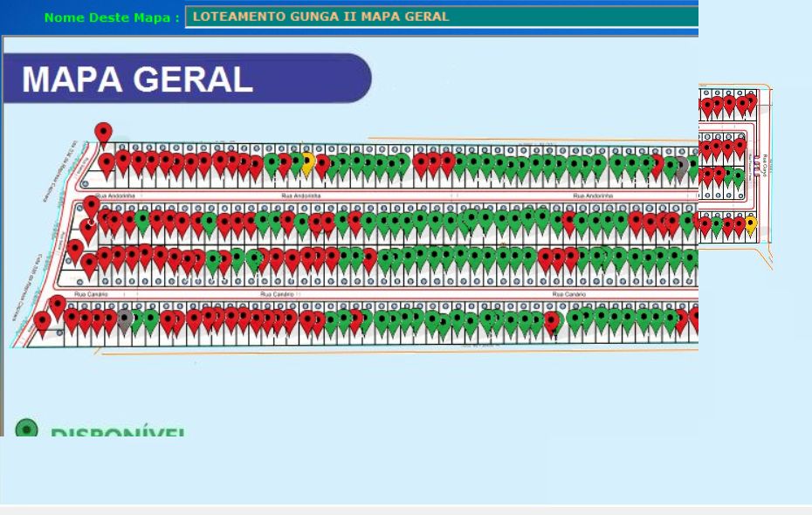The height and width of the screenshot is (515, 812).
Task: Click the leftmost Rua Andorinha street label
Action: tap(115, 196)
